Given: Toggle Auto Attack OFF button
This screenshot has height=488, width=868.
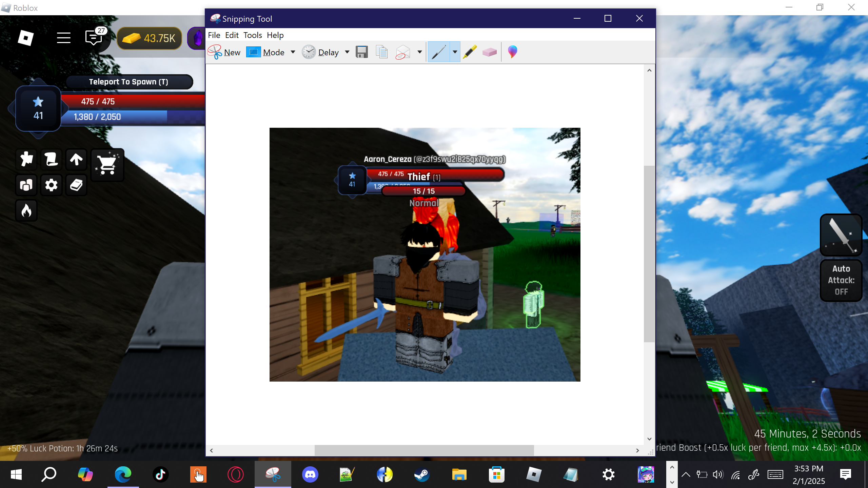Looking at the screenshot, I should (841, 280).
